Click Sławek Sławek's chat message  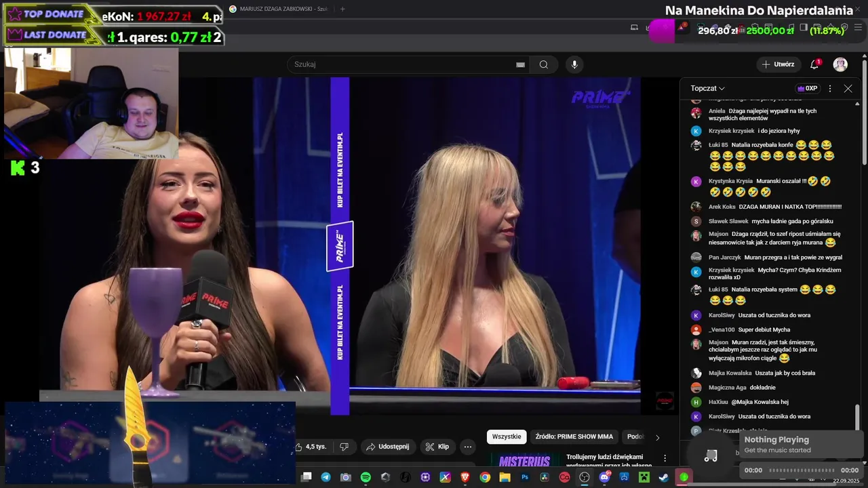tap(792, 221)
